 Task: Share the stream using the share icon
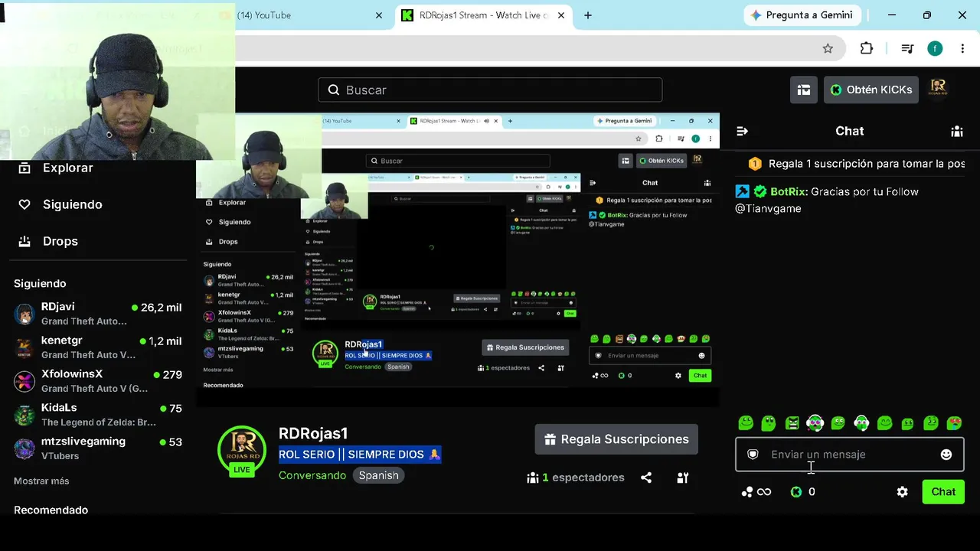click(646, 478)
